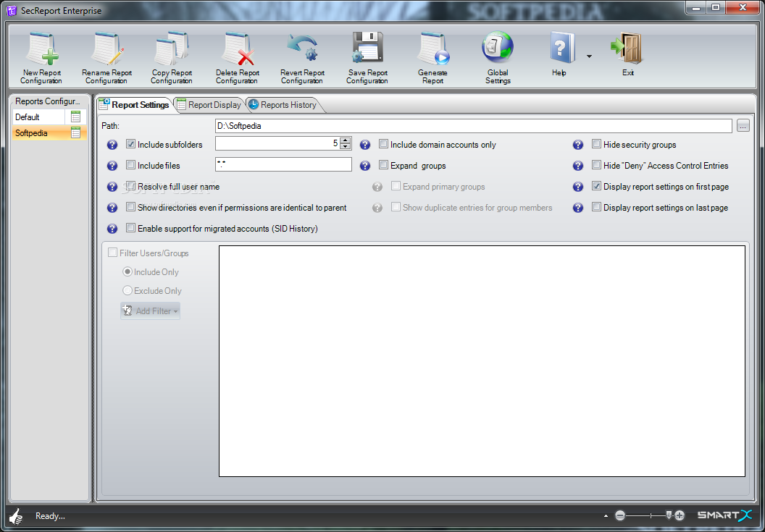Open Global Settings
765x532 pixels.
point(498,57)
